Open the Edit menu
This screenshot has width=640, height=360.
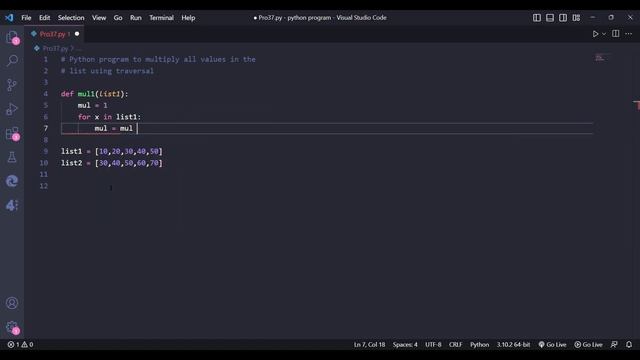pyautogui.click(x=44, y=18)
